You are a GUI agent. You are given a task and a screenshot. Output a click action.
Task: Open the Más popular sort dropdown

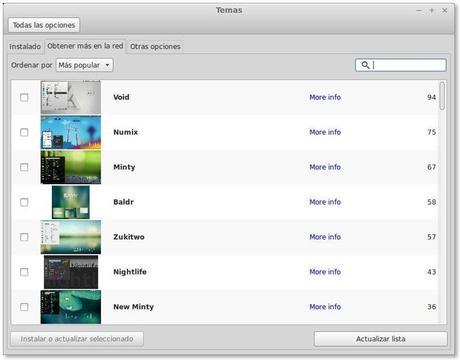(x=84, y=65)
